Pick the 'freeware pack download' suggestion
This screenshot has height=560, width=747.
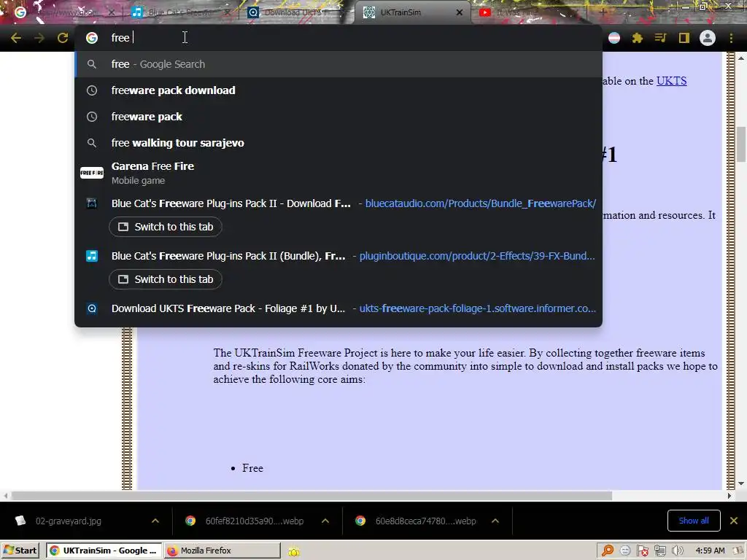(x=338, y=90)
